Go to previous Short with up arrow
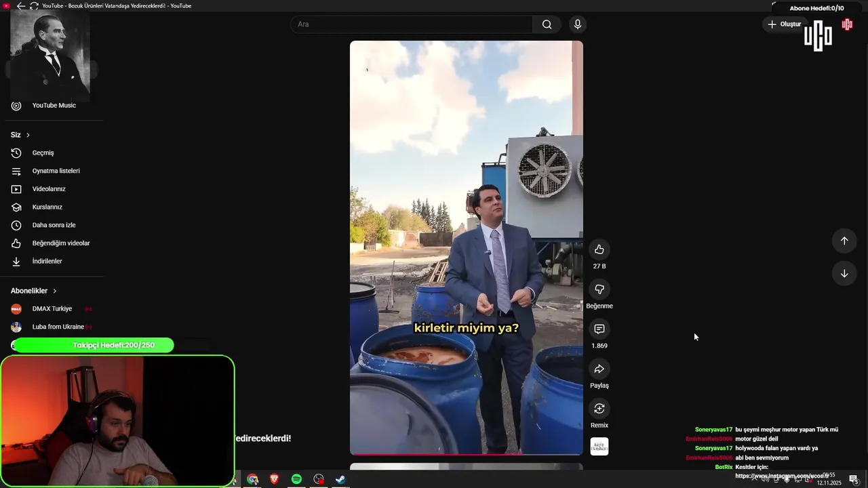 coord(844,241)
